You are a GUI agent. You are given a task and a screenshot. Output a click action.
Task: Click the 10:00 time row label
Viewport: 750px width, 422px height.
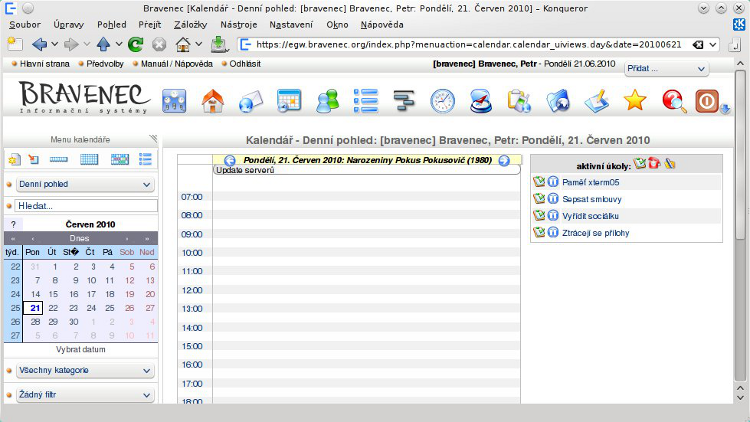[192, 253]
